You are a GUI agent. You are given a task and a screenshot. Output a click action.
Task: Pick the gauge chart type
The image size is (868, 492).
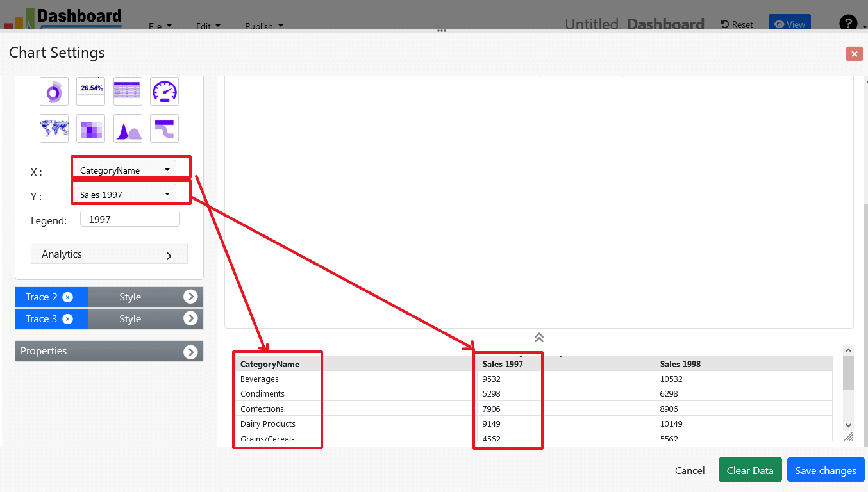164,91
